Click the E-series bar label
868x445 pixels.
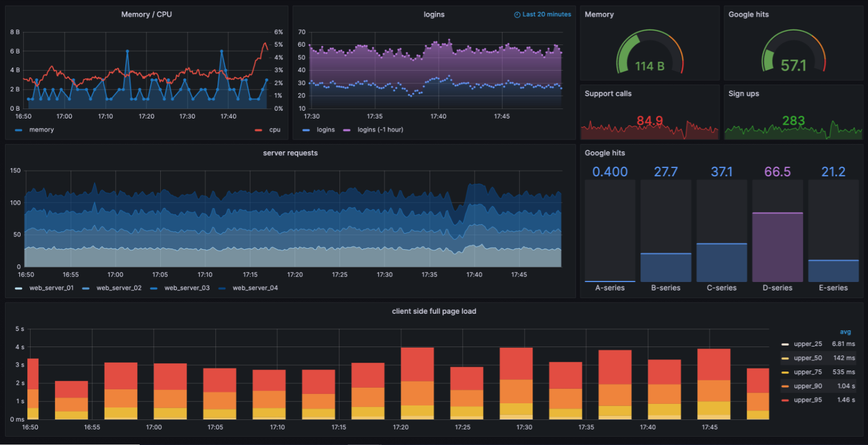coord(834,288)
